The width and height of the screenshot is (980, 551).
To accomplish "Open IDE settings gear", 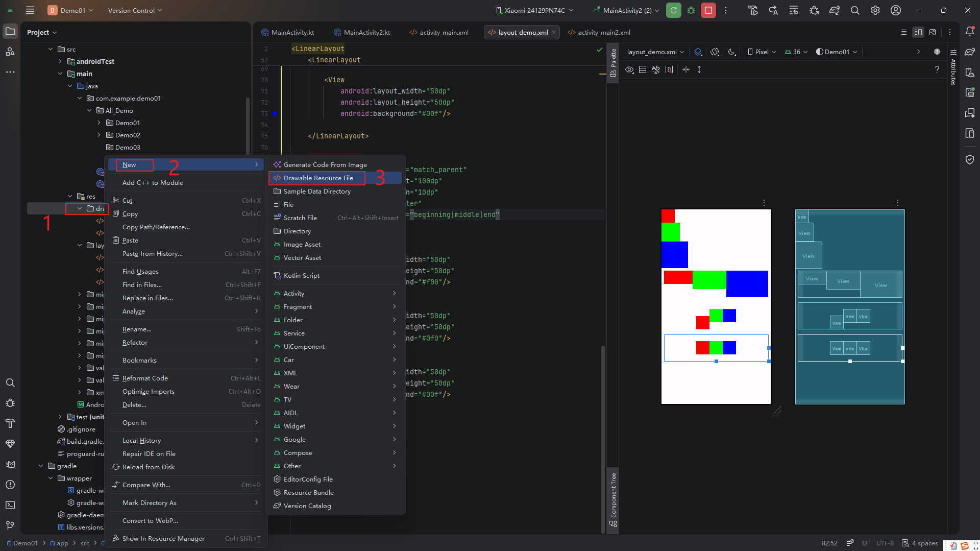I will pos(875,10).
